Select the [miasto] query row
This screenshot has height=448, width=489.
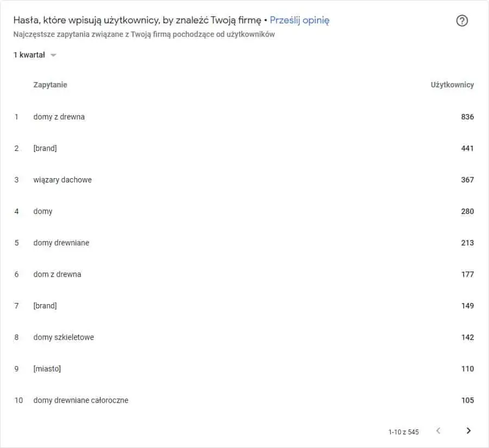244,369
